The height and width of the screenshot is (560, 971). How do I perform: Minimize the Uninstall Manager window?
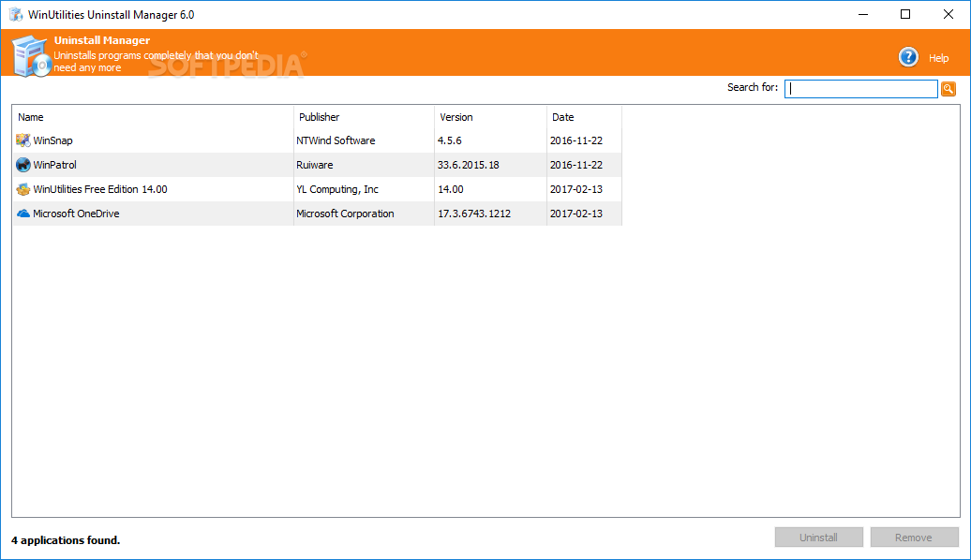[x=863, y=14]
